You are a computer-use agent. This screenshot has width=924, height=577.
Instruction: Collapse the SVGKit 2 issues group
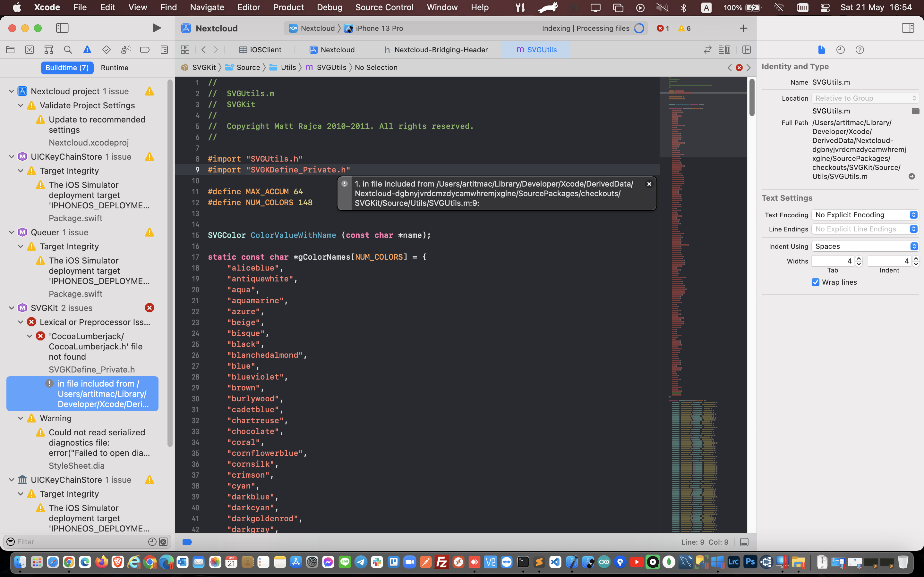[x=12, y=308]
